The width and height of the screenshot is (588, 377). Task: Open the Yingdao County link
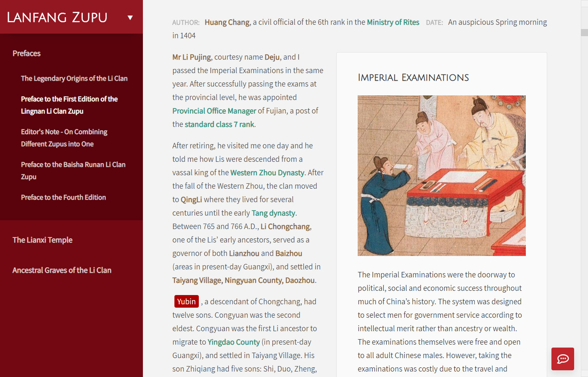click(234, 342)
